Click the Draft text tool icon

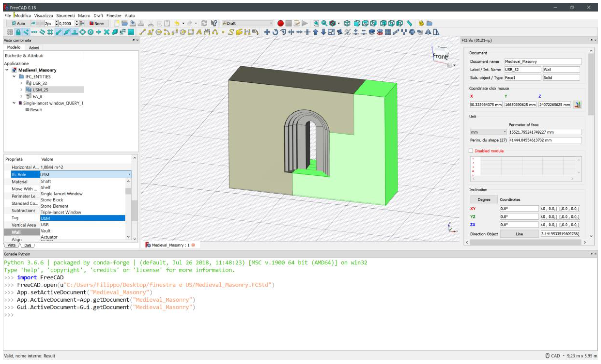coord(199,32)
